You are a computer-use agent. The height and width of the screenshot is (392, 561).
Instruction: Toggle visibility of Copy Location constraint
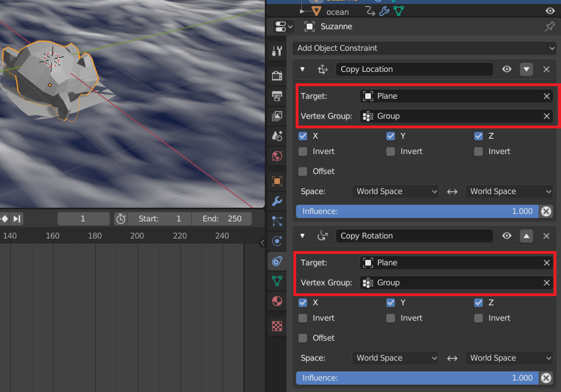507,69
